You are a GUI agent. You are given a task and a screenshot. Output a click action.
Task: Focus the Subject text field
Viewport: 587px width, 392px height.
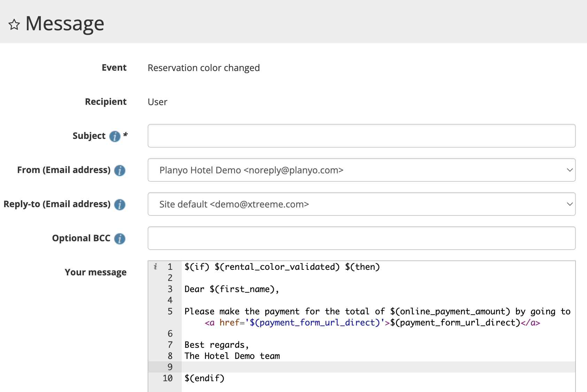[x=361, y=136]
